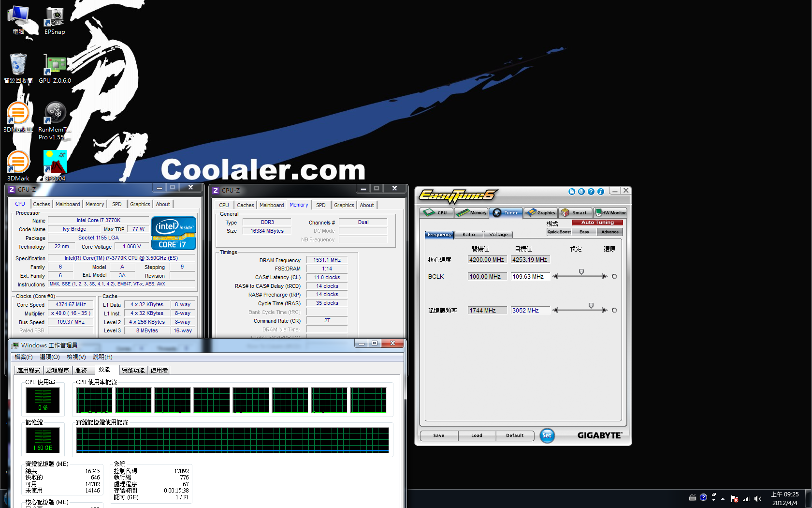812x508 pixels.
Task: Click the EasyTune6 Load button
Action: 477,435
